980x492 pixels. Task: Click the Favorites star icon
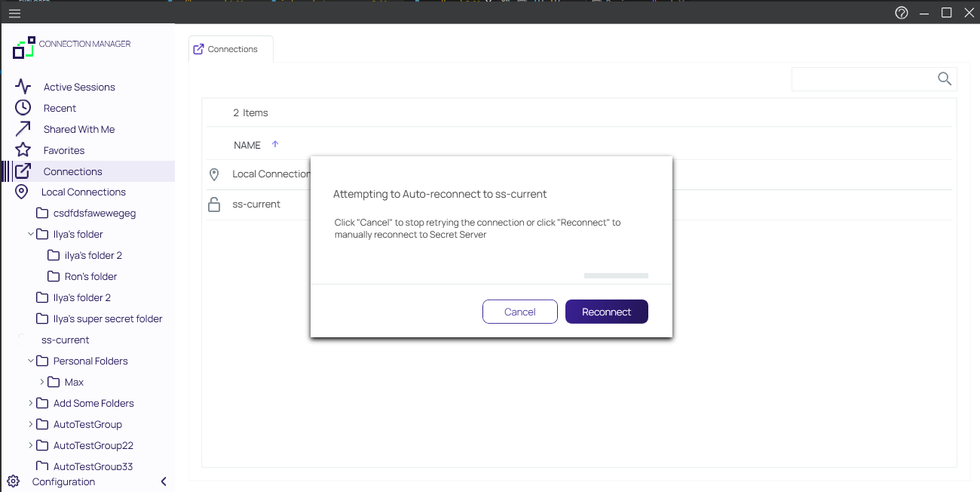[21, 149]
